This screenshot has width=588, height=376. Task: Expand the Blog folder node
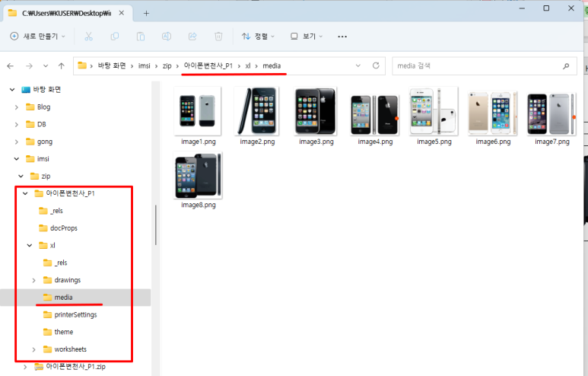[x=17, y=107]
